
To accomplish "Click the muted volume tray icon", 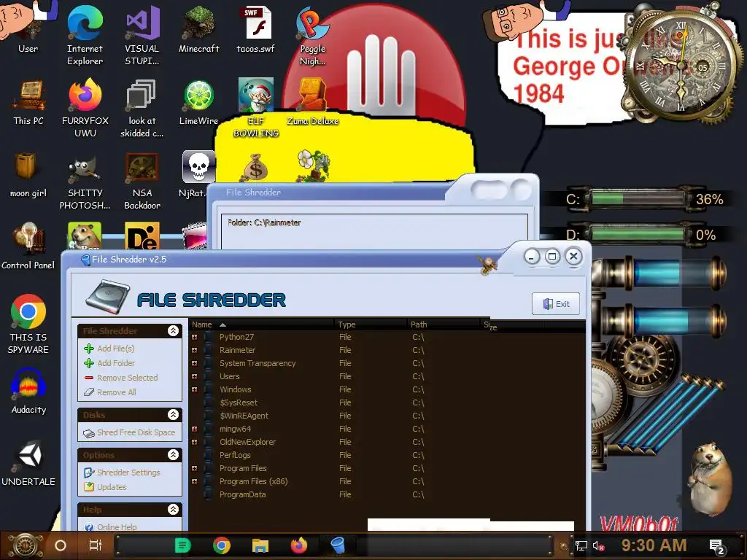I will 598,545.
